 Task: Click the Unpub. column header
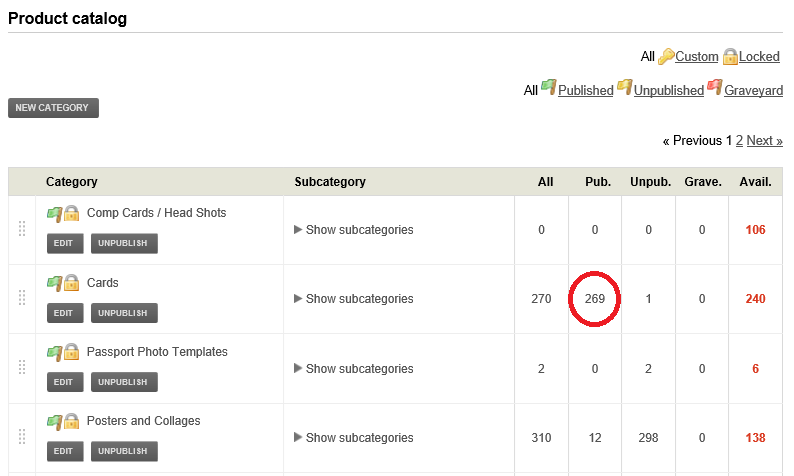[x=651, y=182]
